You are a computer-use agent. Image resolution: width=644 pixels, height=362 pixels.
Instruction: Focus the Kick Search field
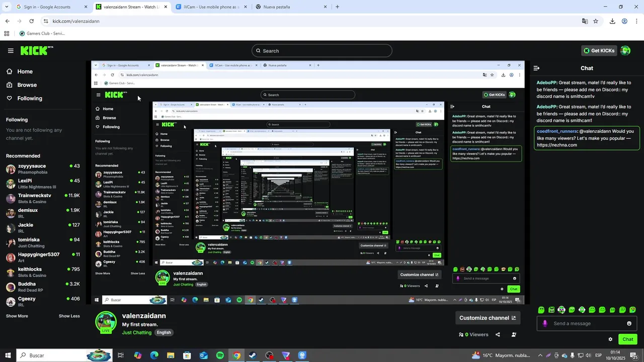coord(322,51)
